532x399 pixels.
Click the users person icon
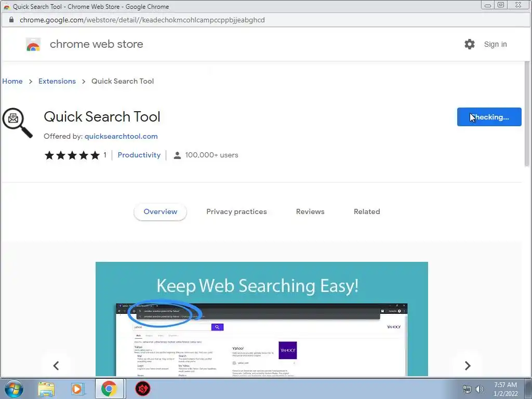(x=177, y=155)
